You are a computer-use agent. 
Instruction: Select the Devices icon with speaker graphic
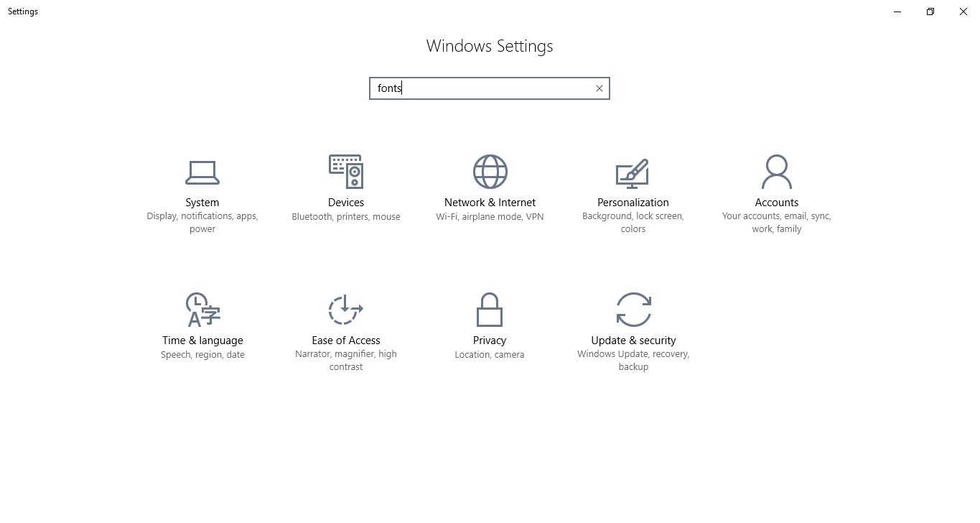(x=345, y=172)
